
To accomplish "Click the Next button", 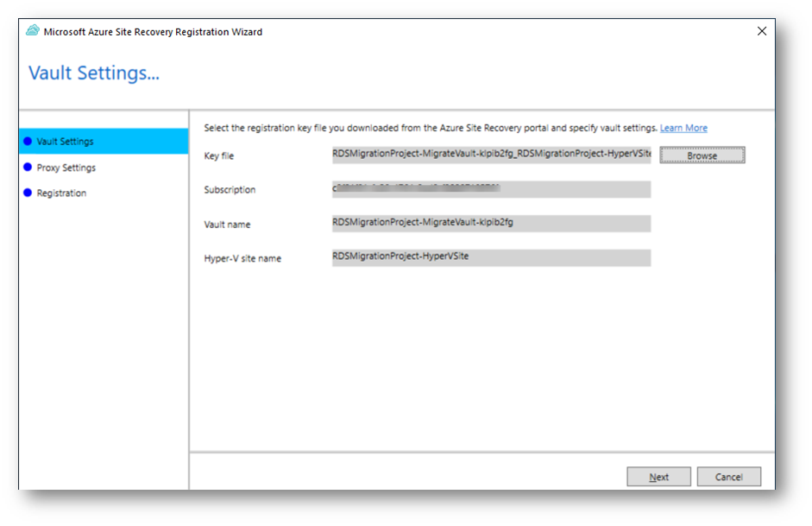I will coord(658,476).
